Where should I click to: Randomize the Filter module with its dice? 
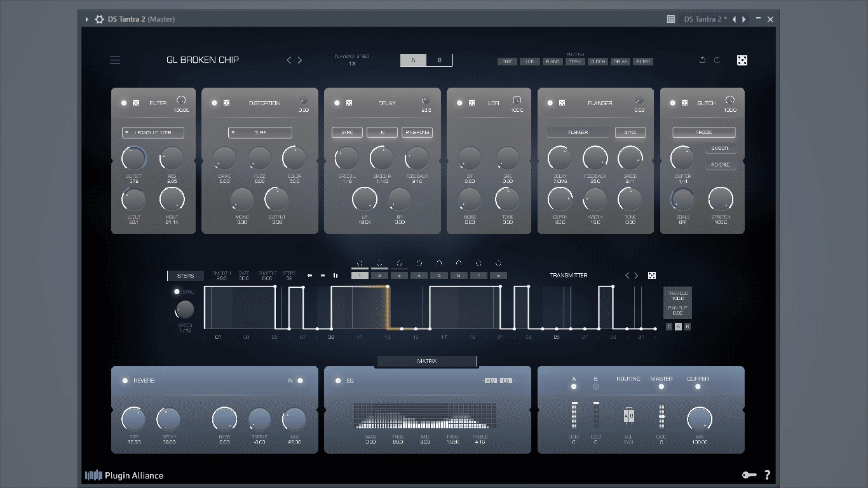coord(136,103)
